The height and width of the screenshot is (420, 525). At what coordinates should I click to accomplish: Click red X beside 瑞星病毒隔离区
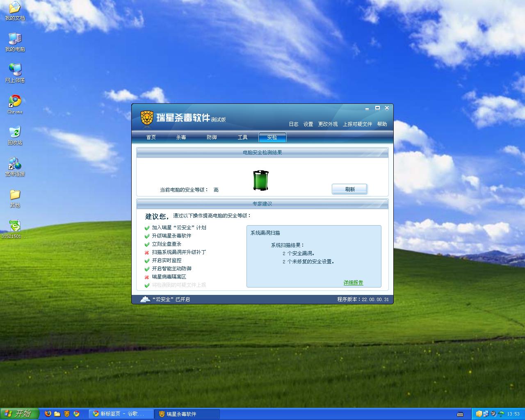(147, 277)
